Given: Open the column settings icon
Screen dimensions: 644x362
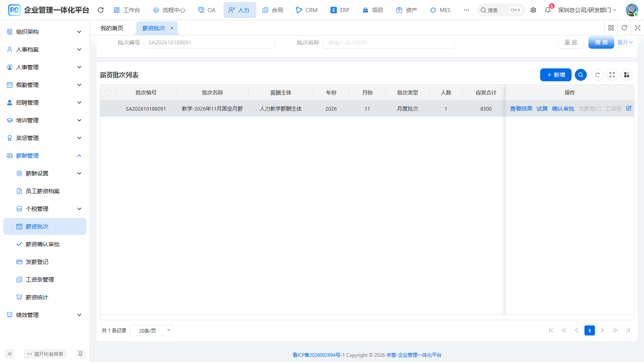Looking at the screenshot, I should click(627, 75).
